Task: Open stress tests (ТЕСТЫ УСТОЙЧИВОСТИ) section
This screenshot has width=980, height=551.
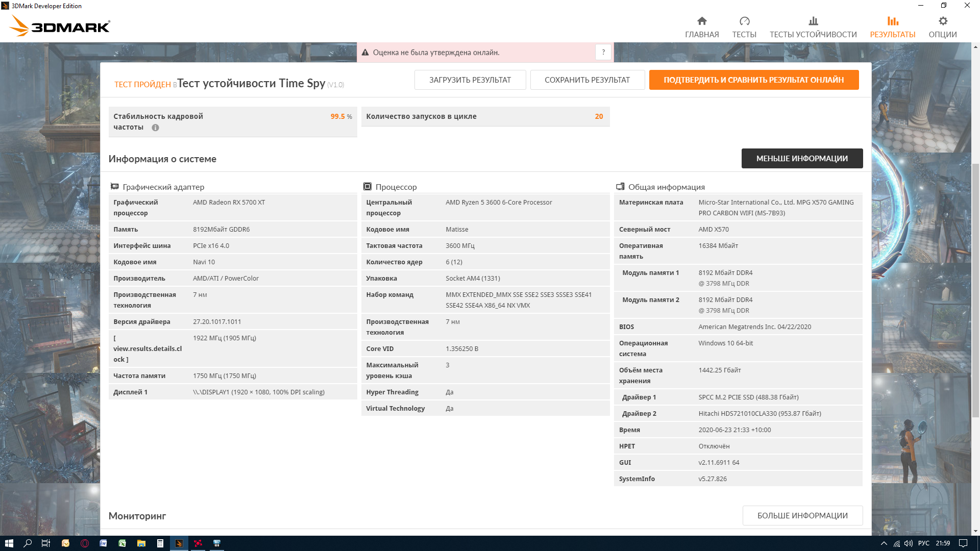Action: click(x=813, y=27)
